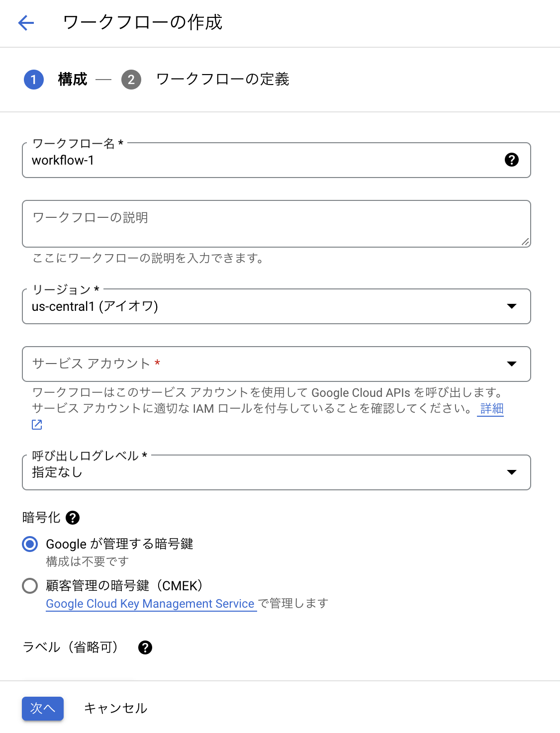Click the external link icon under 詳細
The width and height of the screenshot is (560, 733).
pyautogui.click(x=36, y=424)
